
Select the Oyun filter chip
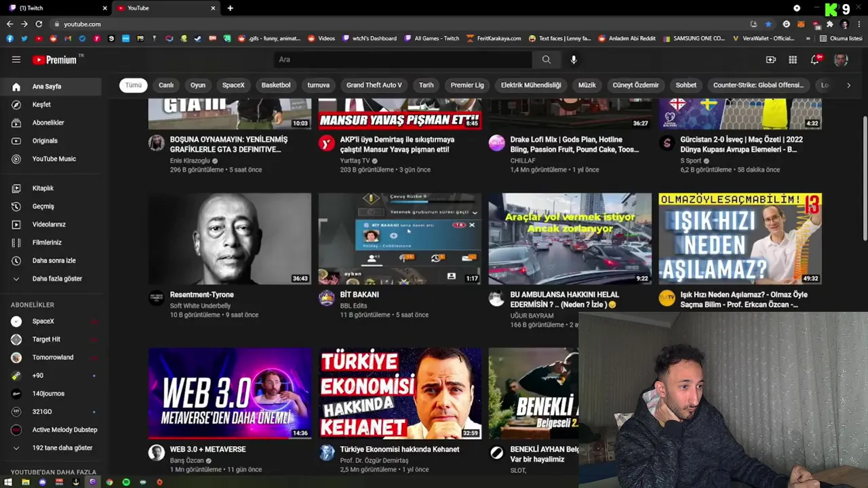click(198, 85)
